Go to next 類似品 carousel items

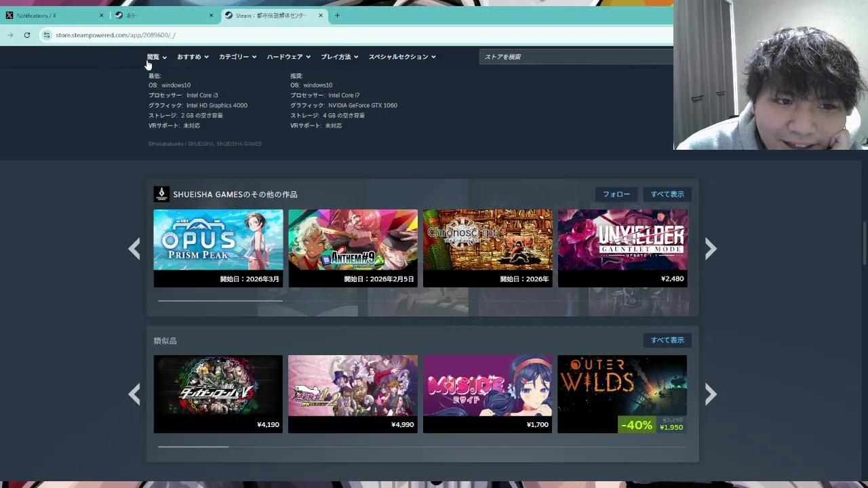click(711, 394)
